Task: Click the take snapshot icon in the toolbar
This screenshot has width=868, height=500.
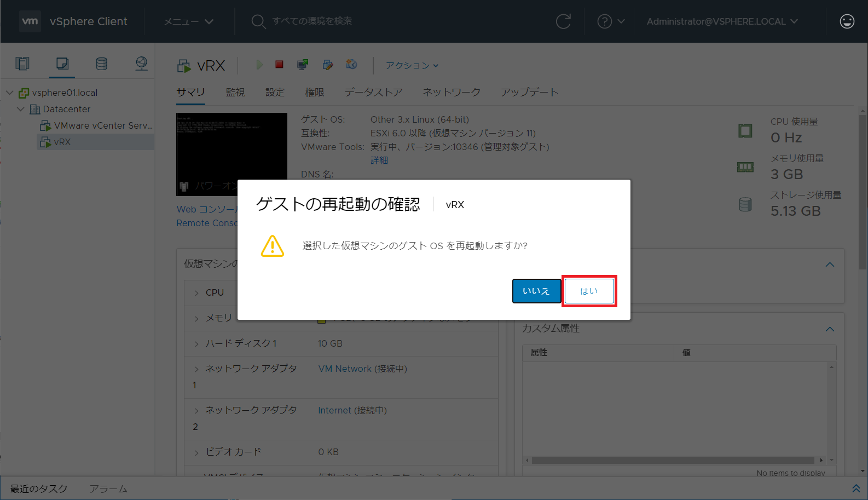Action: tap(352, 65)
